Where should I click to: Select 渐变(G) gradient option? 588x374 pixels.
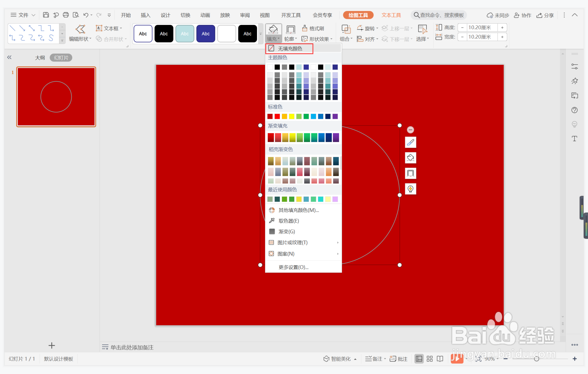[303, 232]
